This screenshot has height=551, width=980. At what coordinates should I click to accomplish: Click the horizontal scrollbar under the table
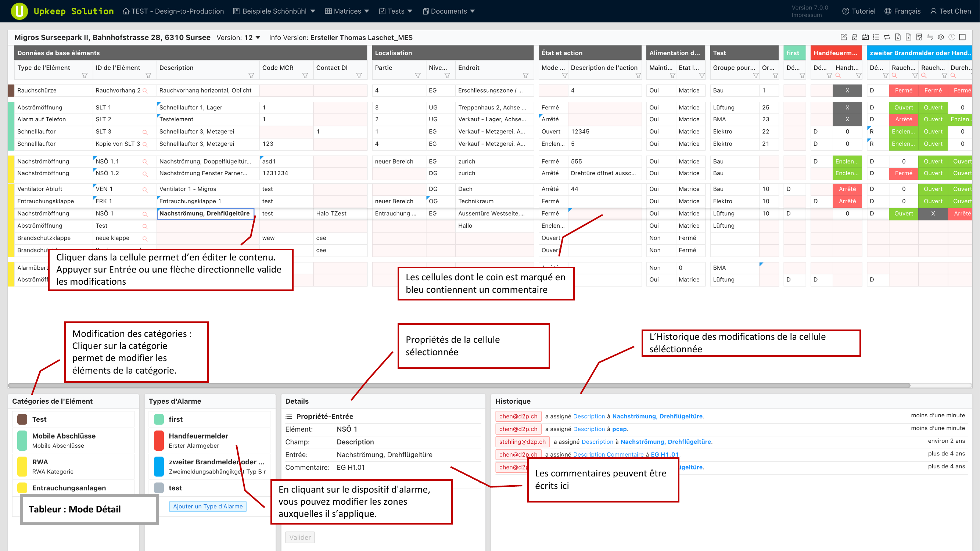point(456,386)
